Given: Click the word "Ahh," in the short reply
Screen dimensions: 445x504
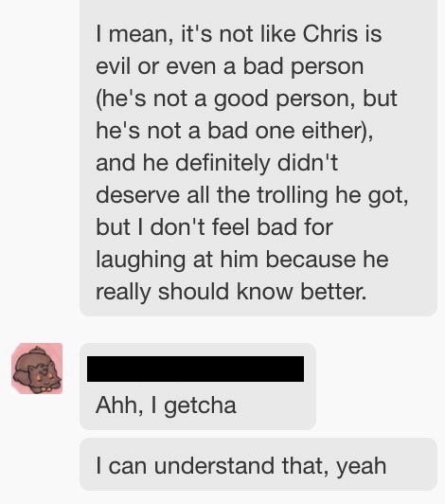Looking at the screenshot, I should point(119,405).
